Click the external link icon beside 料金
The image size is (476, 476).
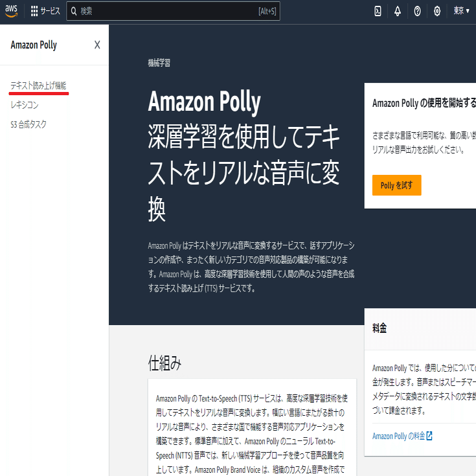pyautogui.click(x=429, y=436)
